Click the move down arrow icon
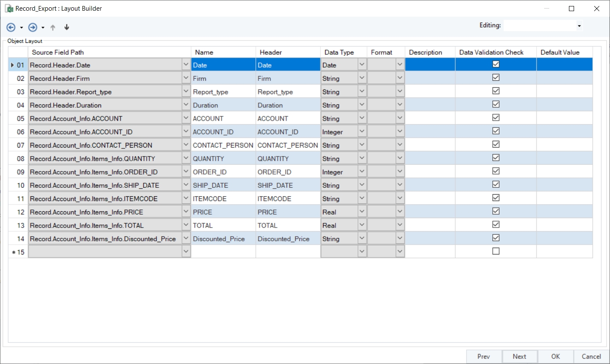The height and width of the screenshot is (364, 610). tap(67, 27)
